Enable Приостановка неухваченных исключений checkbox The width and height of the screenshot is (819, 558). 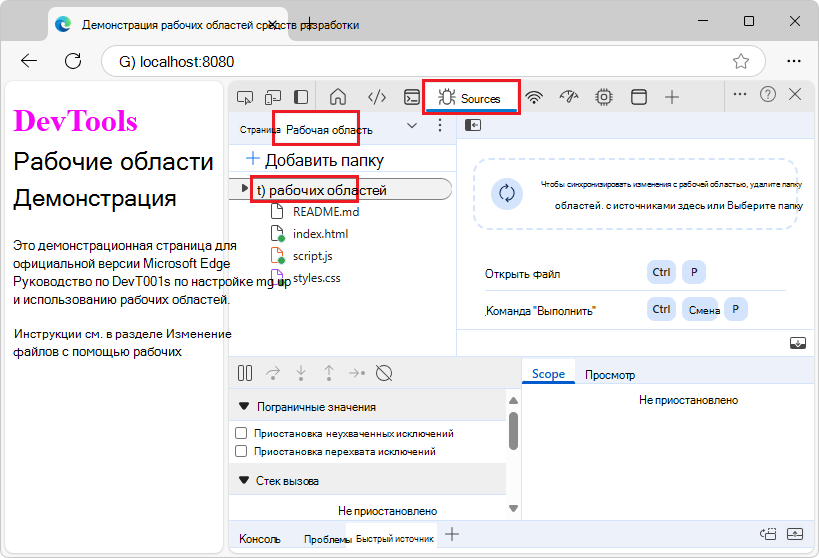(x=241, y=433)
